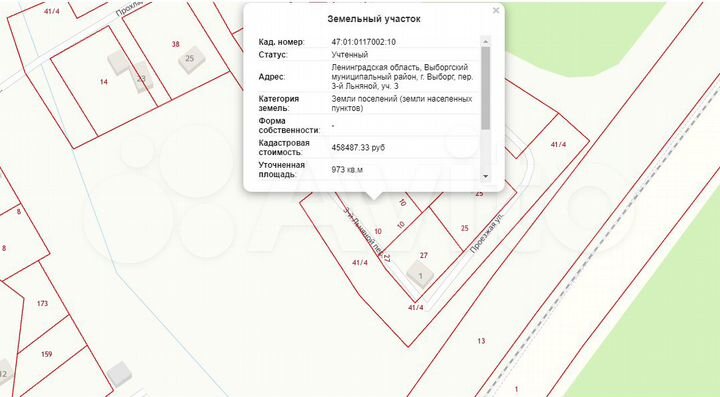Select parcel number 27 above building 1
Viewport: 720px width, 397px height.
point(424,255)
